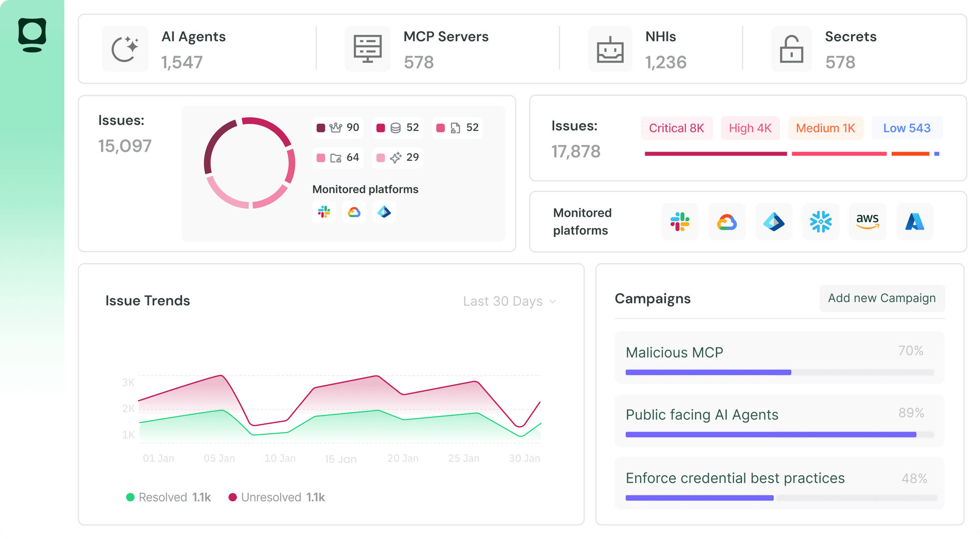The height and width of the screenshot is (539, 980).
Task: Click the Secrets unlocked padlock icon
Action: [791, 49]
